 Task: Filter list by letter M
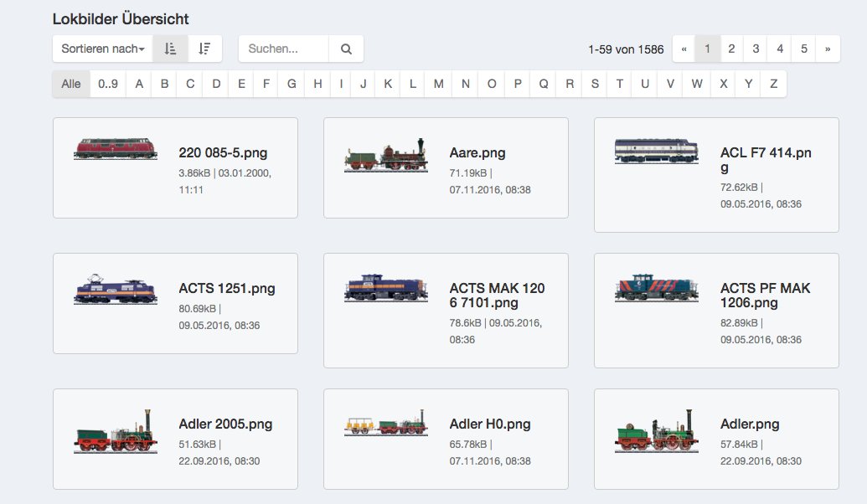(x=439, y=84)
